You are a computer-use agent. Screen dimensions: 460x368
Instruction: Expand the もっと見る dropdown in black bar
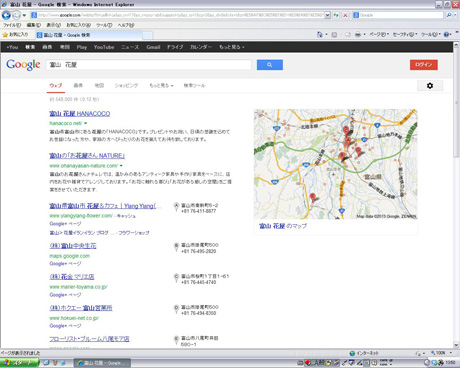pos(231,47)
